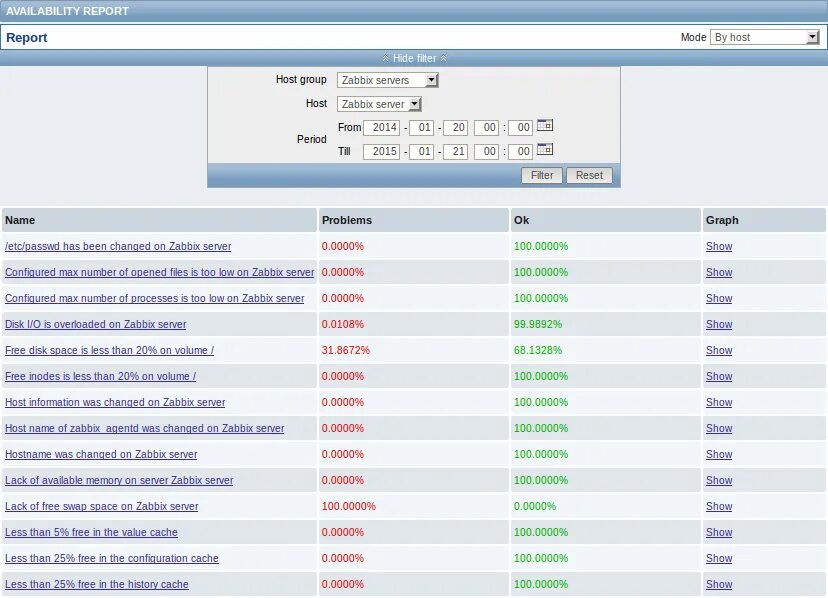828x598 pixels.
Task: Click the Reset button
Action: (x=589, y=175)
